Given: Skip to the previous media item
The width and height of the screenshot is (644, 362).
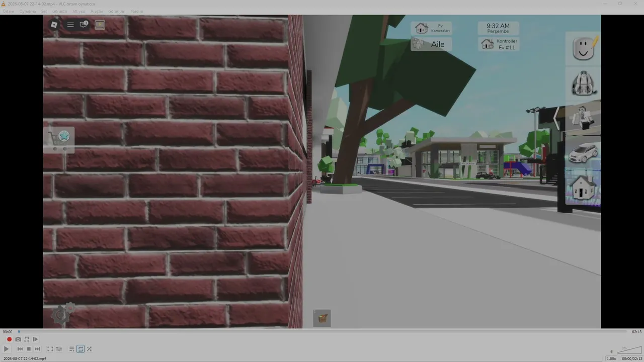Looking at the screenshot, I should [20, 349].
